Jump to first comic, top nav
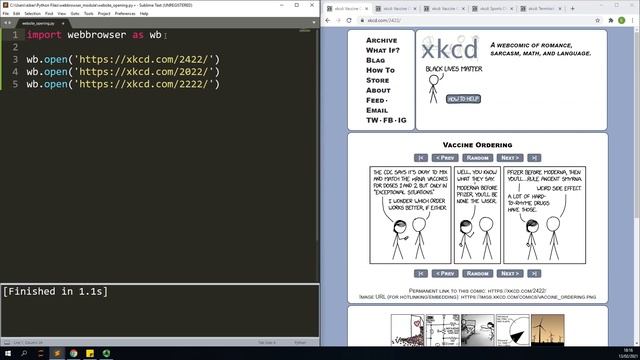This screenshot has height=360, width=640. click(x=421, y=158)
